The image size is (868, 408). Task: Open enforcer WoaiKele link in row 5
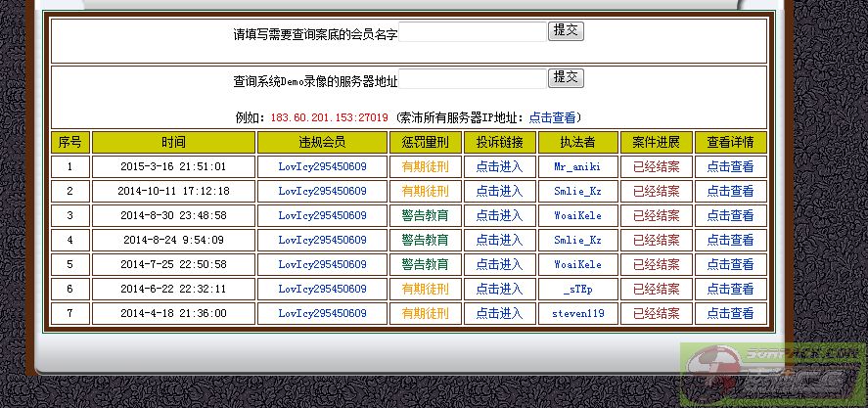[x=577, y=264]
